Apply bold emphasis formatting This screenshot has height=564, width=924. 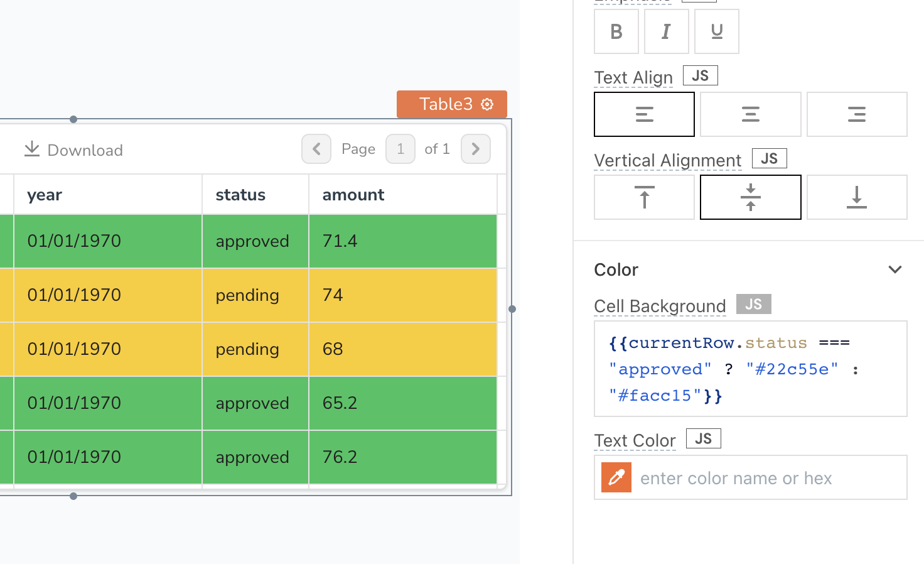pyautogui.click(x=616, y=31)
